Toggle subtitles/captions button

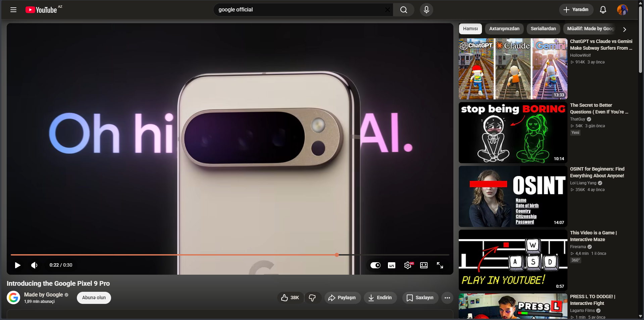[392, 265]
